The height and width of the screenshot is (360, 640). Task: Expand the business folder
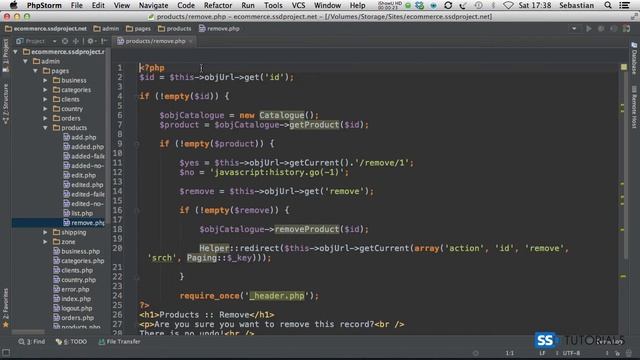[x=45, y=80]
